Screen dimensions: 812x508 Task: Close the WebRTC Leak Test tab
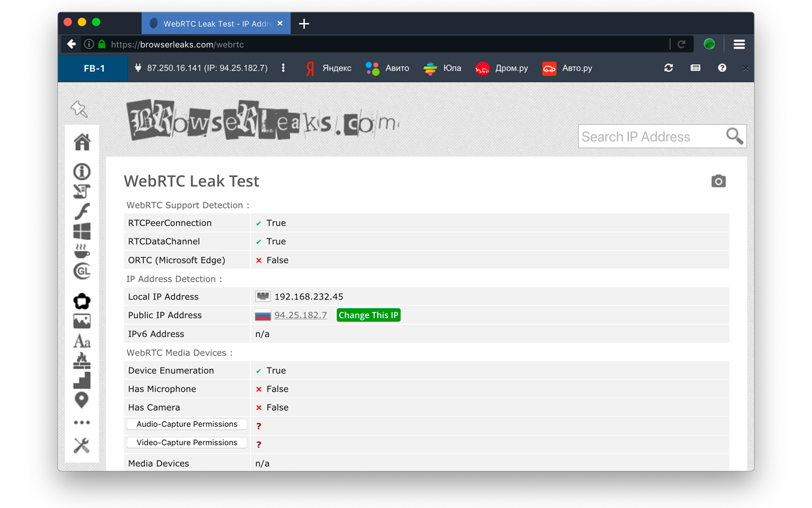click(x=280, y=24)
